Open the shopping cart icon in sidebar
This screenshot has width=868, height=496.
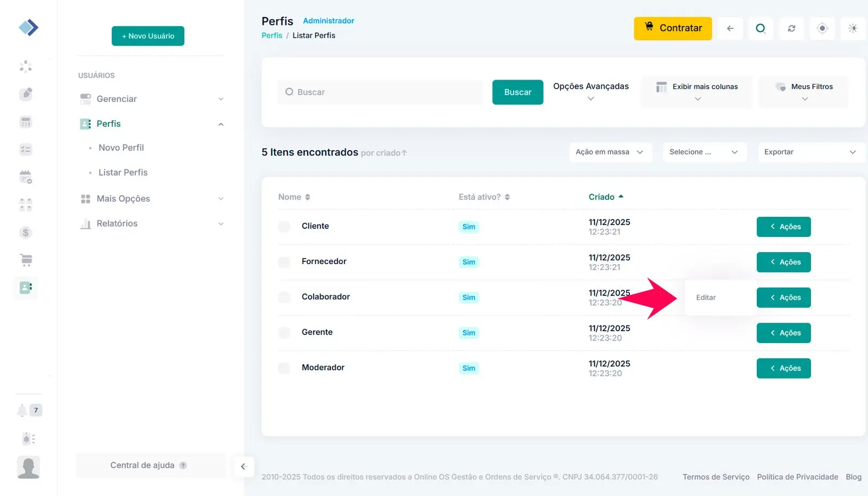26,260
